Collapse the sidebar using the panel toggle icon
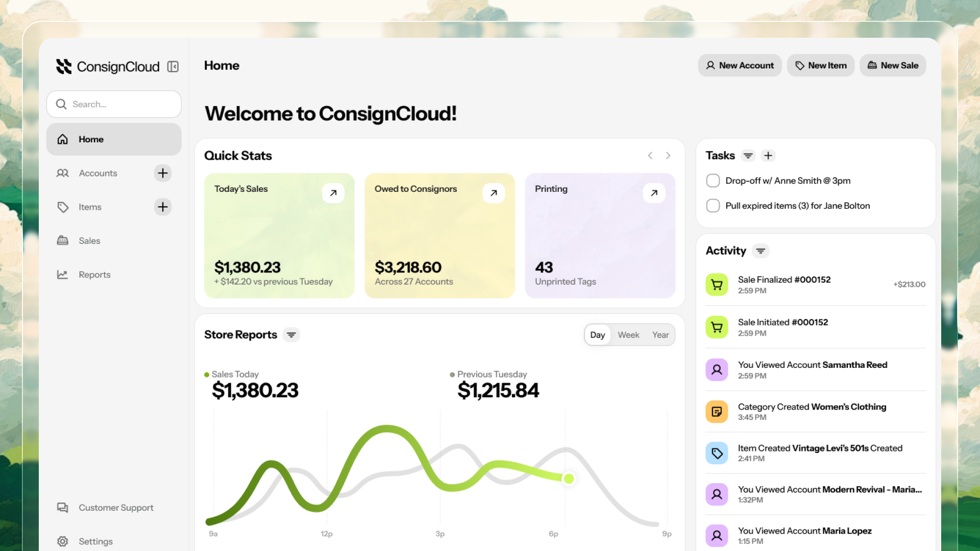Image resolution: width=980 pixels, height=551 pixels. pos(174,66)
